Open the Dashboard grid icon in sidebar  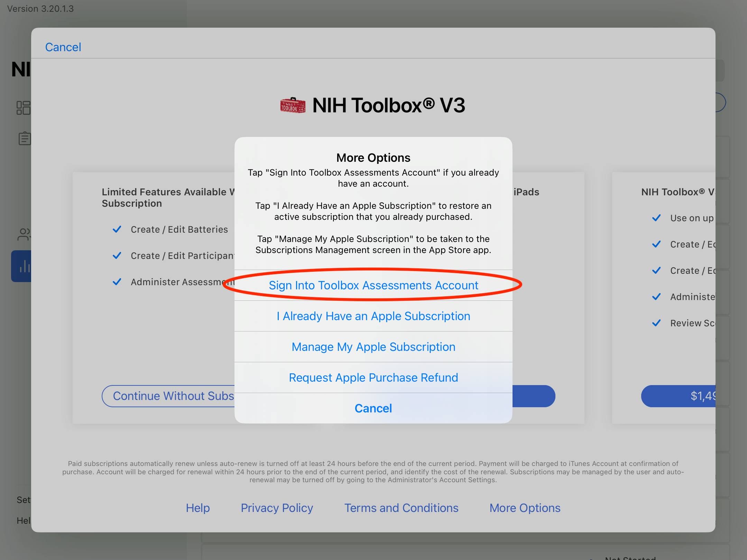24,108
